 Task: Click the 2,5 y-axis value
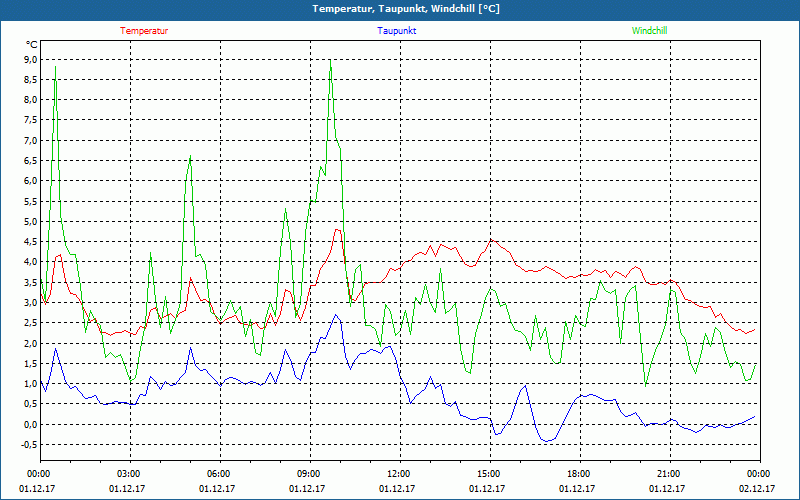coord(31,322)
